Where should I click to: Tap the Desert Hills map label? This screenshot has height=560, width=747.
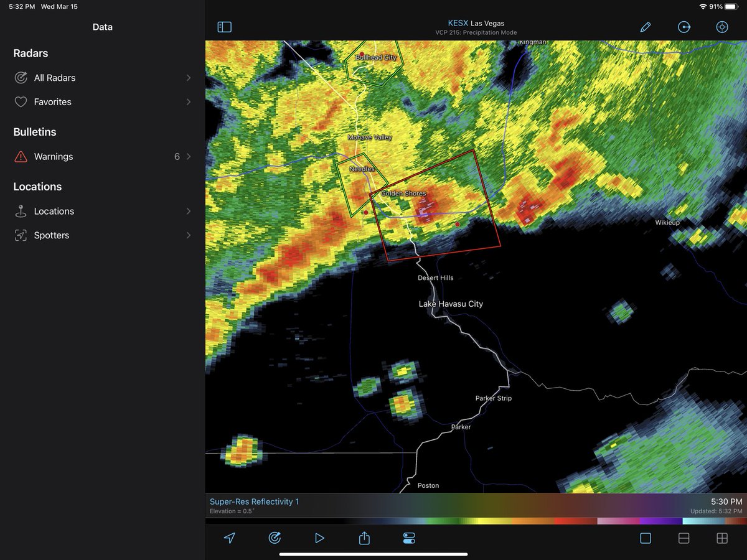click(x=436, y=278)
